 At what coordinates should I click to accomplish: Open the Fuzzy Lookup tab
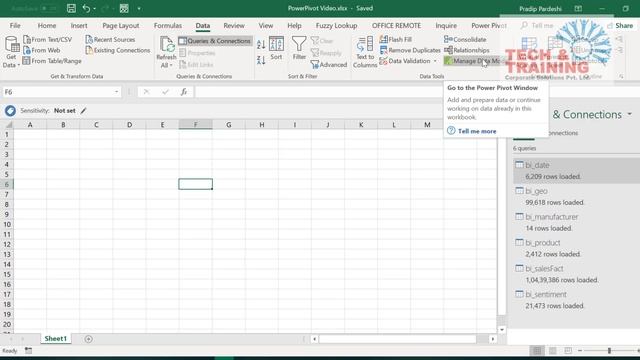(x=336, y=25)
